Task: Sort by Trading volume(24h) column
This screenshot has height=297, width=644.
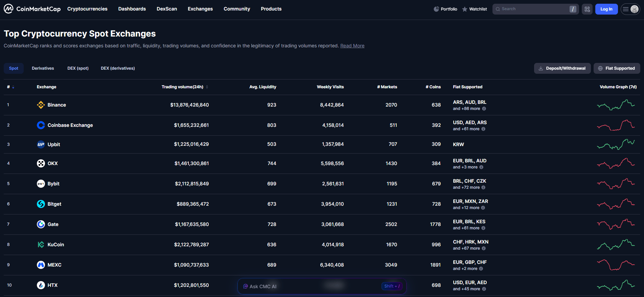Action: coord(185,87)
